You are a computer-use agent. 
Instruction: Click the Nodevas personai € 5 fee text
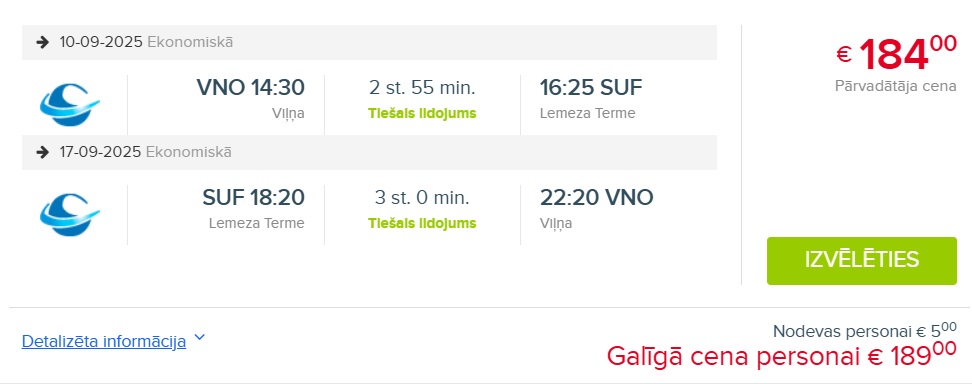click(865, 330)
